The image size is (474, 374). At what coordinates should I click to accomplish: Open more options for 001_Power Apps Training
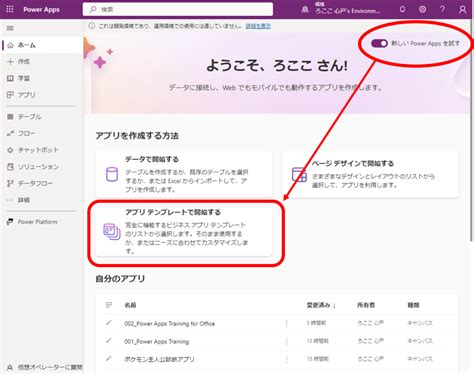287,341
